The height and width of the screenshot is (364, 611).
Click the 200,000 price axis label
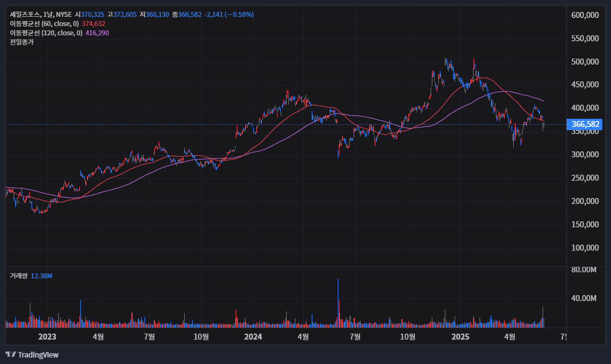585,201
